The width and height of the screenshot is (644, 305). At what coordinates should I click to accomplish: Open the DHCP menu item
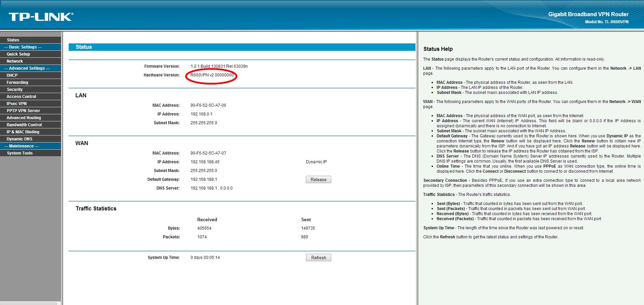pyautogui.click(x=30, y=75)
